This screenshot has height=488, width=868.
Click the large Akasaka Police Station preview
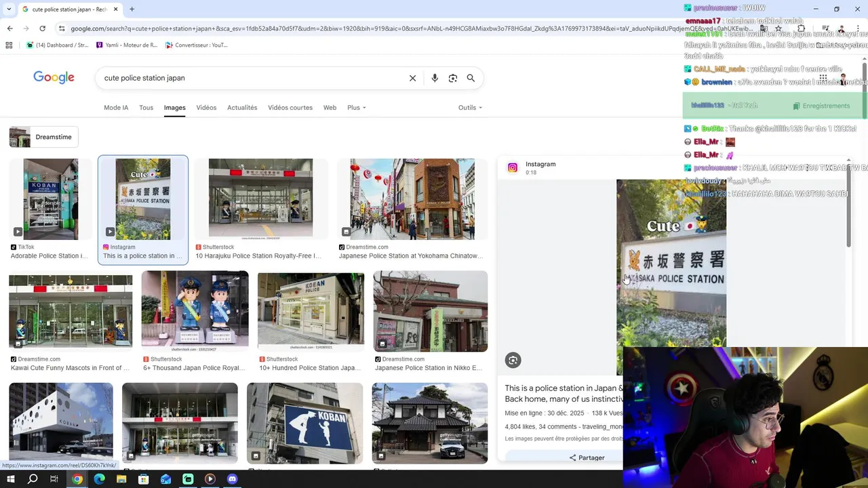tap(671, 277)
